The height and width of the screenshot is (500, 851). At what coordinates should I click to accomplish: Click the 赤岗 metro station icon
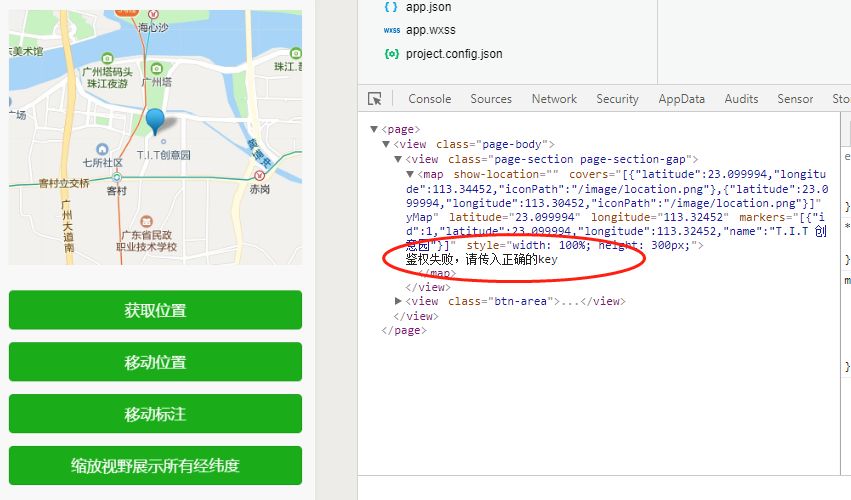(259, 175)
